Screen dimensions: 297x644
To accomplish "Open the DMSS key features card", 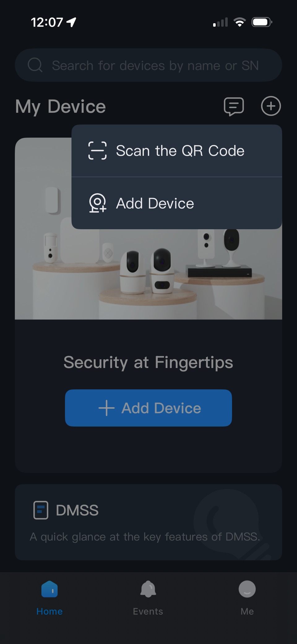I will tap(148, 522).
